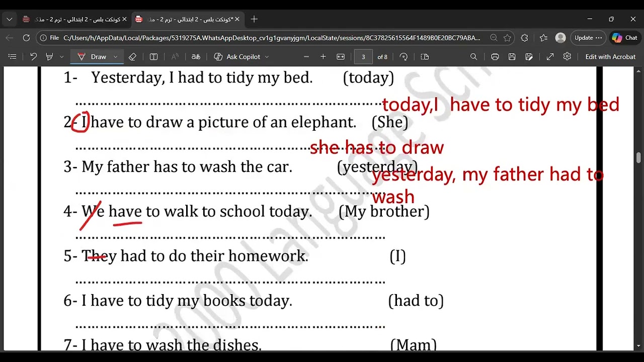Viewport: 644px width, 362px height.
Task: Click the browser Back arrow
Action: (10, 38)
